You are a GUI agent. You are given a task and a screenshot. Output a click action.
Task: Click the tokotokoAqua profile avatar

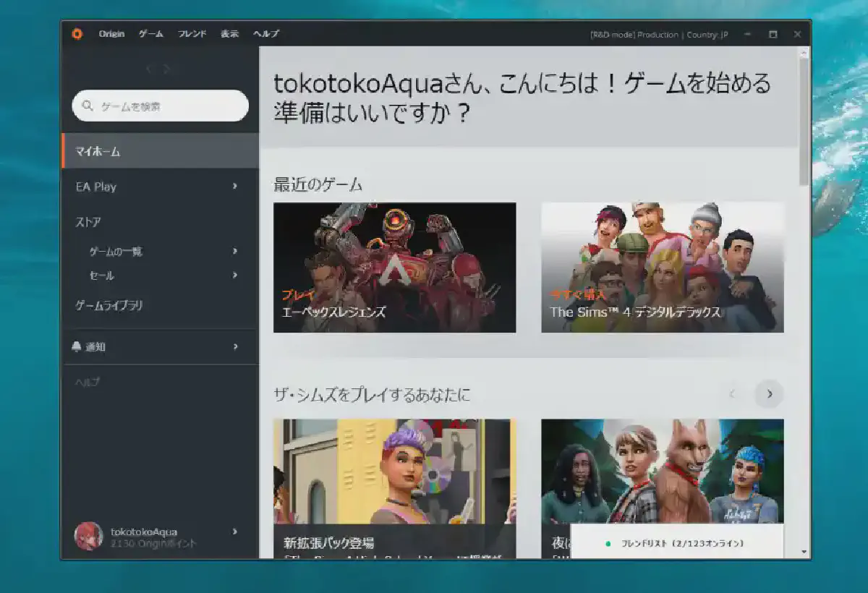(x=88, y=536)
